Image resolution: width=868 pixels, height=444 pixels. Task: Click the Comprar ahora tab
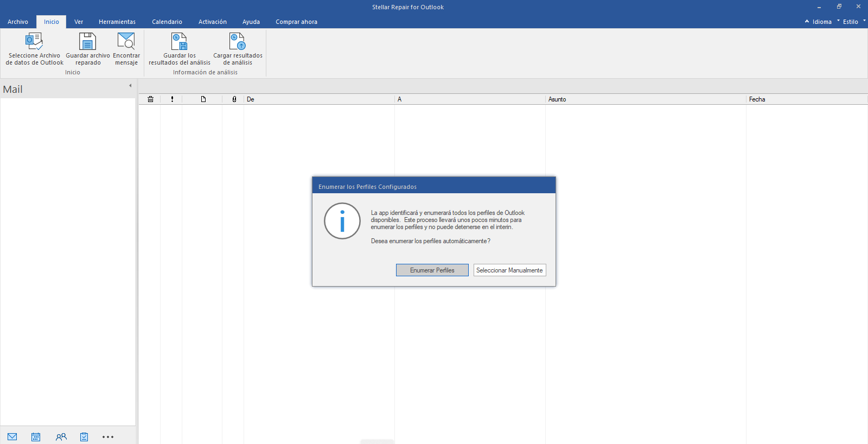[x=296, y=22]
